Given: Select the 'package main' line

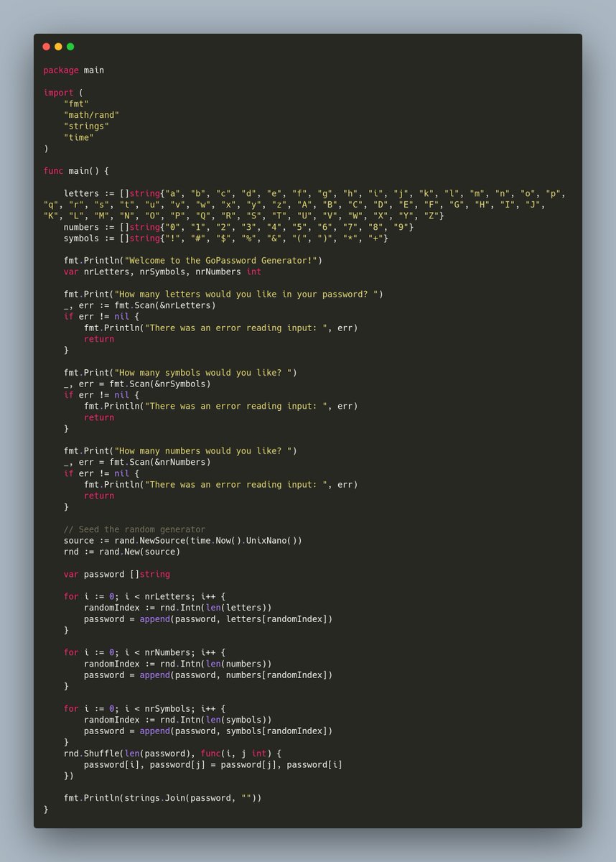Looking at the screenshot, I should pyautogui.click(x=73, y=70).
